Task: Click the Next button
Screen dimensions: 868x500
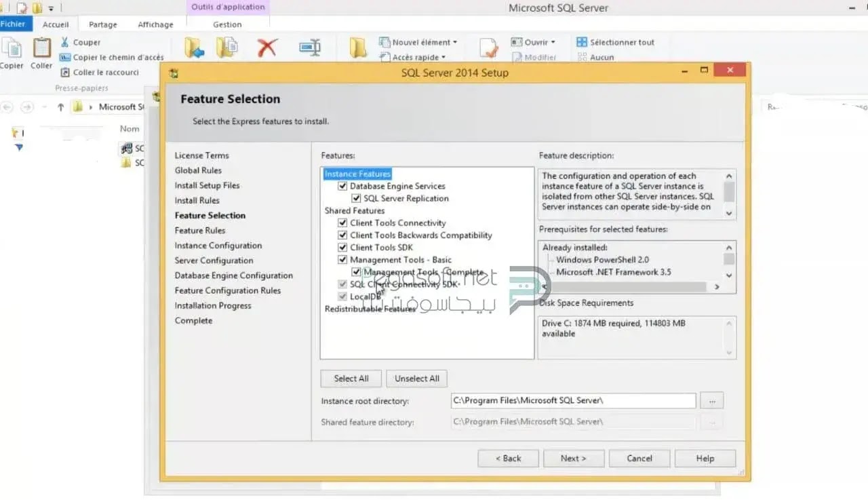Action: [x=574, y=459]
